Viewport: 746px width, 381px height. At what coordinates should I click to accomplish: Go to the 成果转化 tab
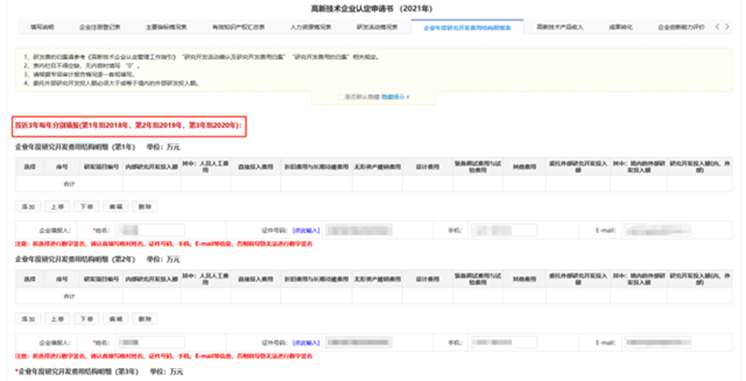click(x=620, y=27)
